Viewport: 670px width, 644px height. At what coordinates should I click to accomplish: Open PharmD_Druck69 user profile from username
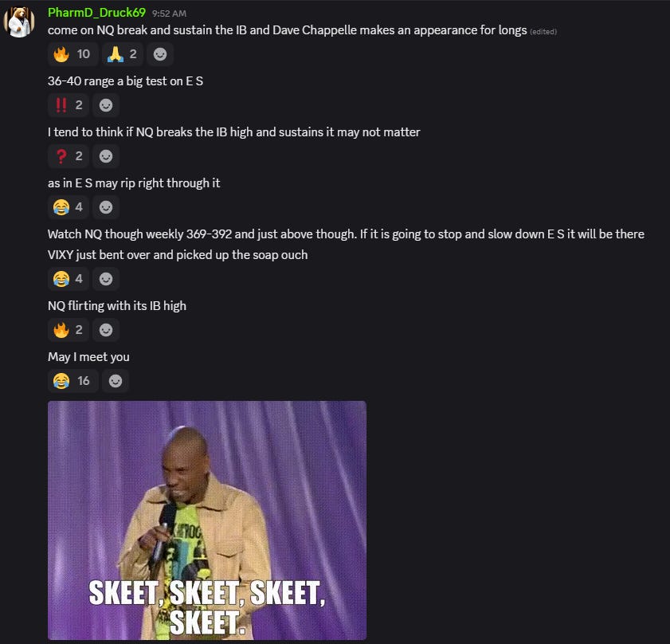pos(96,13)
